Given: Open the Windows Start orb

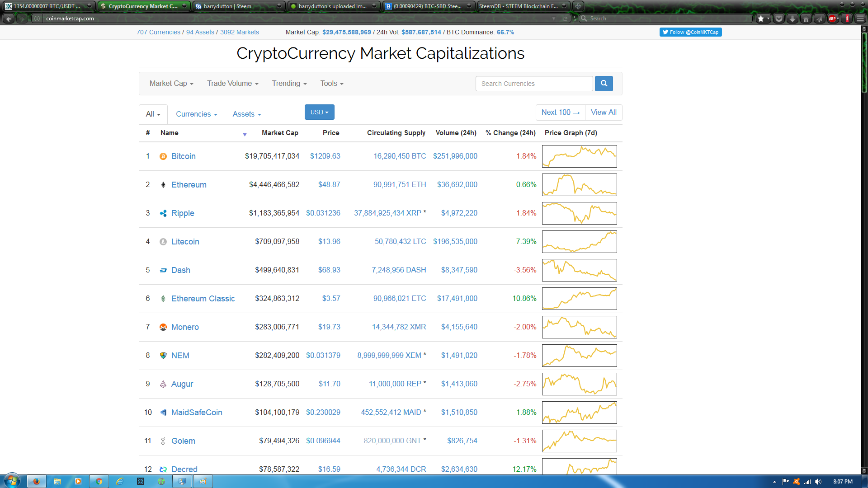Looking at the screenshot, I should coord(12,480).
